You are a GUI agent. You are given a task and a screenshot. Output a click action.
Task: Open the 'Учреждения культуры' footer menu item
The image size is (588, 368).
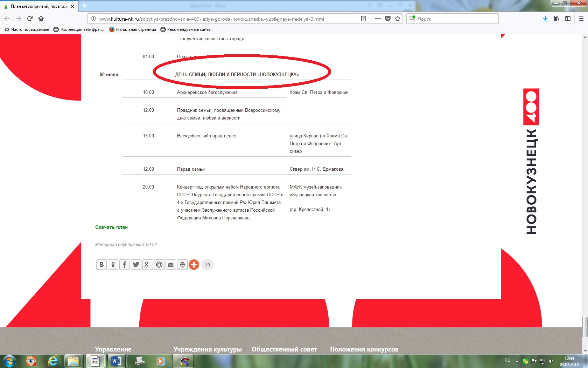tap(207, 349)
